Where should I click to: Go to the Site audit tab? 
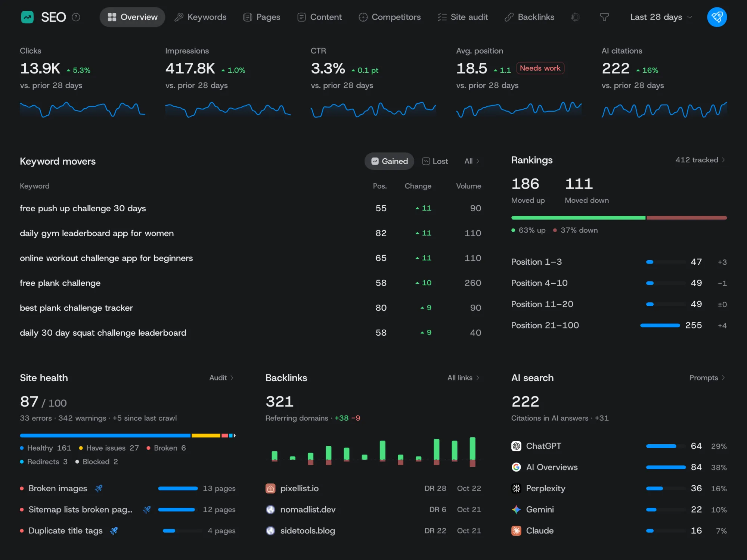[x=463, y=17]
